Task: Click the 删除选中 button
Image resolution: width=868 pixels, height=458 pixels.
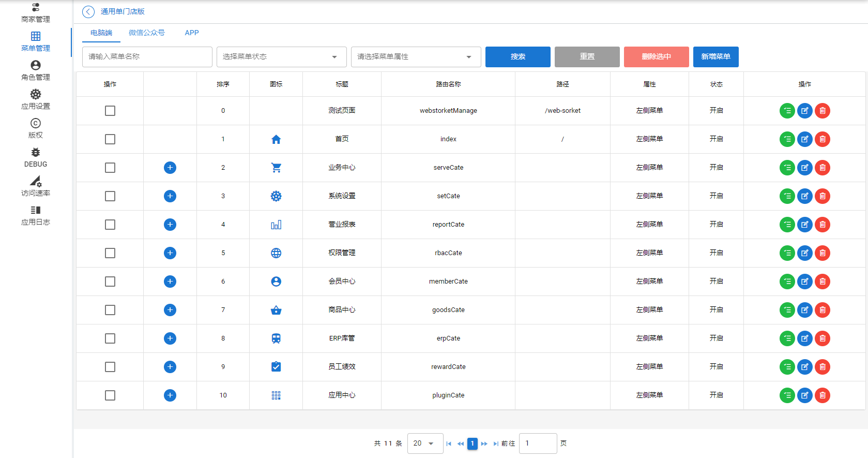Action: (657, 57)
